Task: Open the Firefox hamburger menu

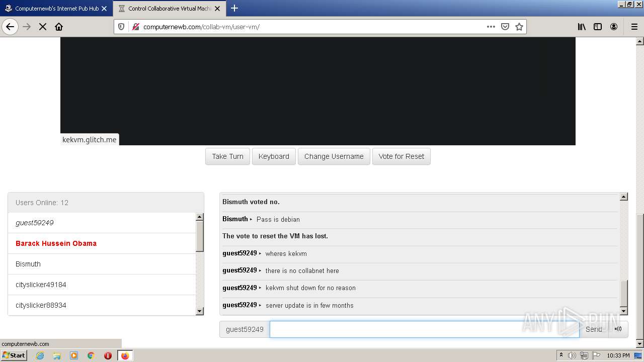Action: 634,27
